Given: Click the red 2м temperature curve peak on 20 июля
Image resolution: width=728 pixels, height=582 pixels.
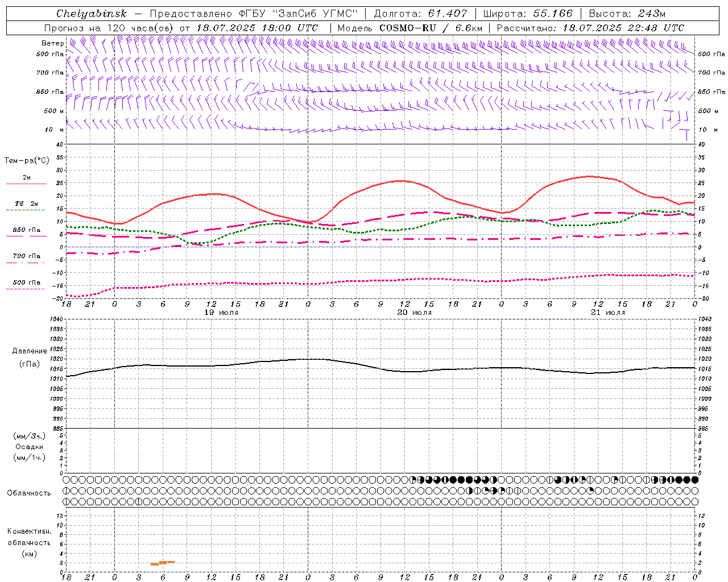Looking at the screenshot, I should click(x=402, y=181).
